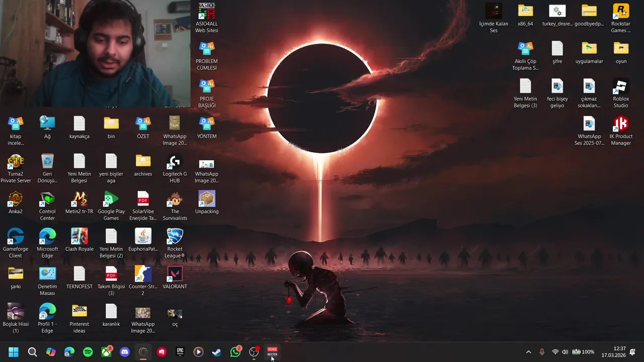Launch Logitech G HUB
Image resolution: width=644 pixels, height=362 pixels.
(175, 168)
